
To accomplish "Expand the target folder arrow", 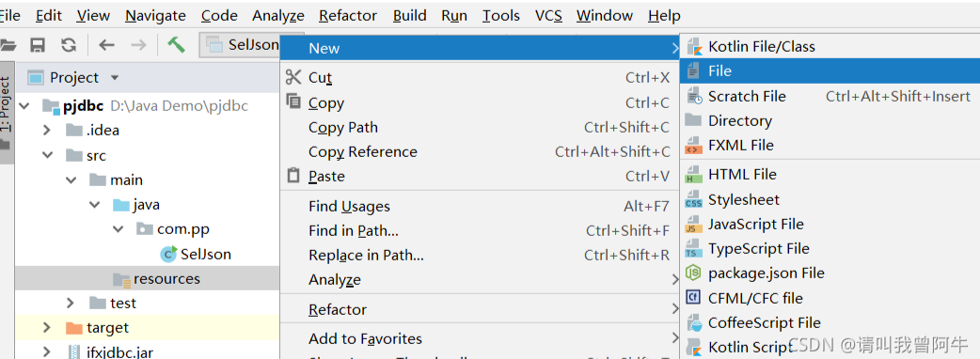I will click(46, 328).
